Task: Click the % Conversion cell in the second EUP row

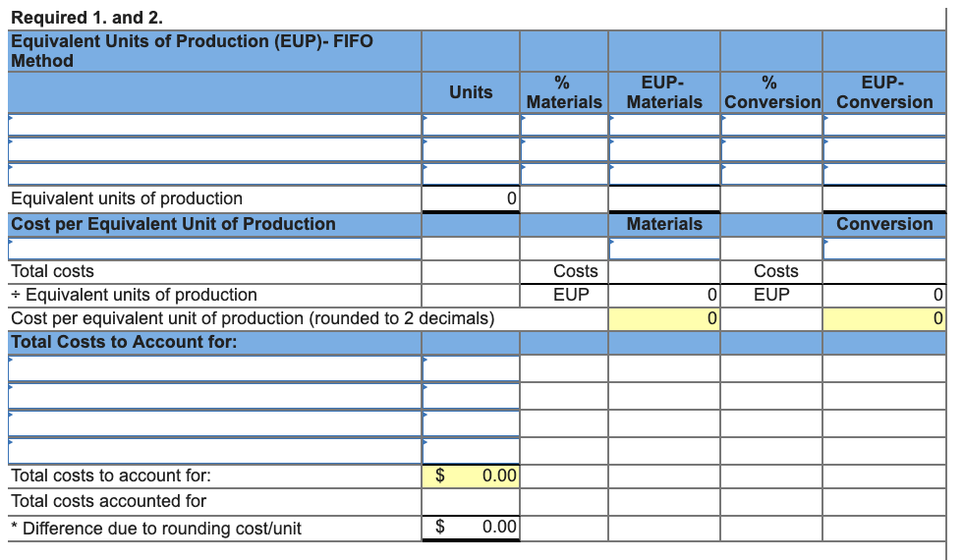Action: 772,149
